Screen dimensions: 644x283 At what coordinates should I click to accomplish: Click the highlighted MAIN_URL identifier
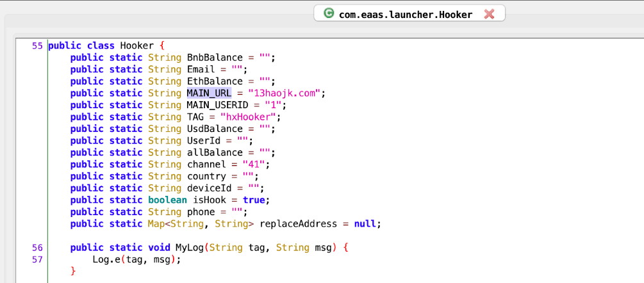(x=209, y=93)
